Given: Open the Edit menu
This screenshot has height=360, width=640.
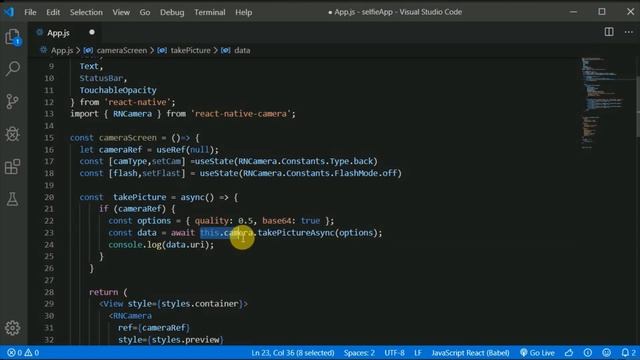Looking at the screenshot, I should (53, 12).
